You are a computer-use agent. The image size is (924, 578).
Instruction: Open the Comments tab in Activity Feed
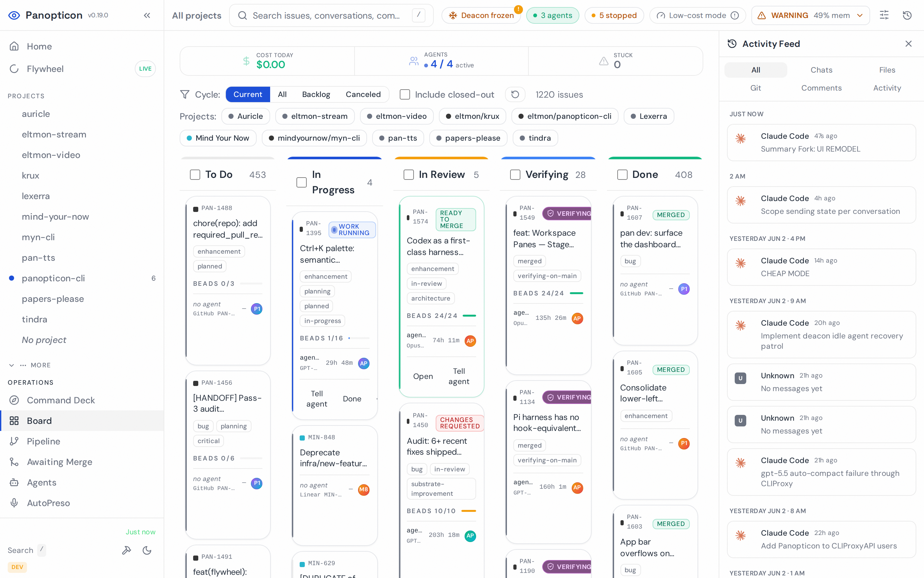tap(821, 88)
